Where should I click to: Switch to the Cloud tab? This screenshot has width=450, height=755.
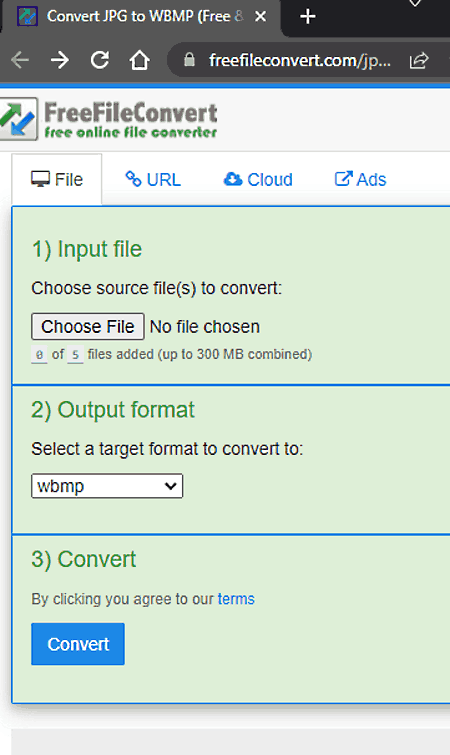[258, 180]
